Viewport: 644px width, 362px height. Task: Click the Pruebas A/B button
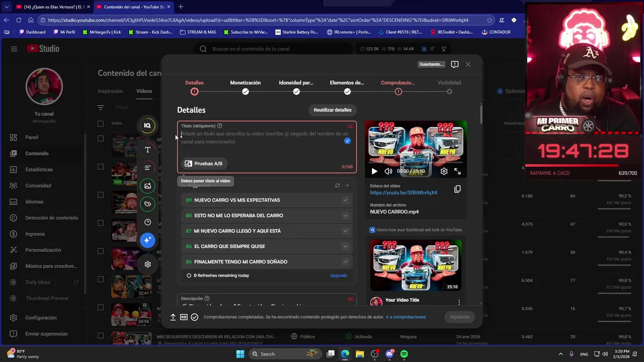click(204, 163)
